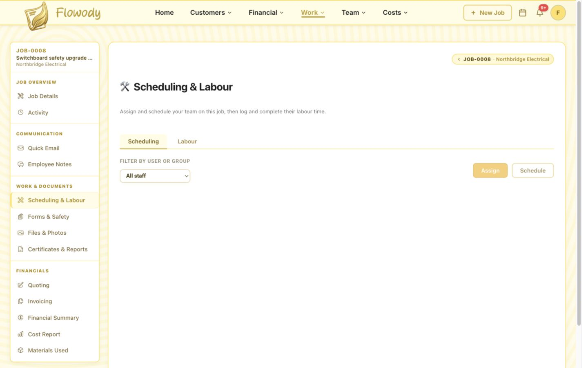The height and width of the screenshot is (368, 588).
Task: Click the Scheduling & Labour heading text
Action: coord(183,87)
